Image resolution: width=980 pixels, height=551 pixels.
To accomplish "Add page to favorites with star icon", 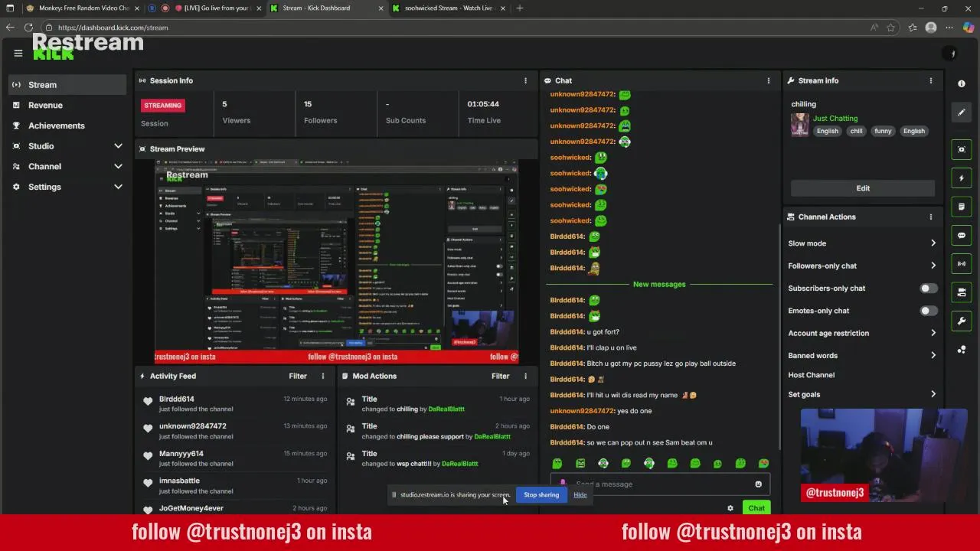I will click(891, 28).
